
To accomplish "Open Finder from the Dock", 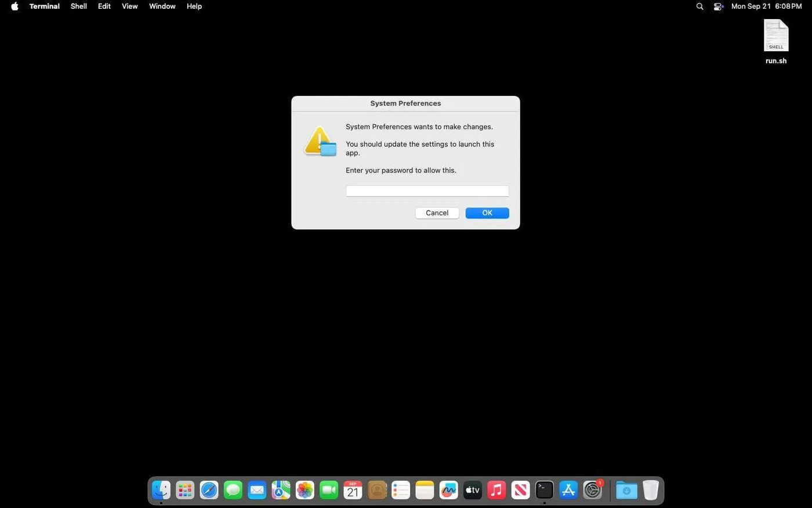I will (161, 491).
